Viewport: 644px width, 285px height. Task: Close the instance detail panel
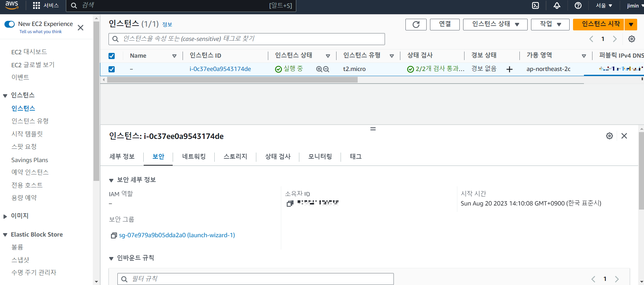pos(624,136)
